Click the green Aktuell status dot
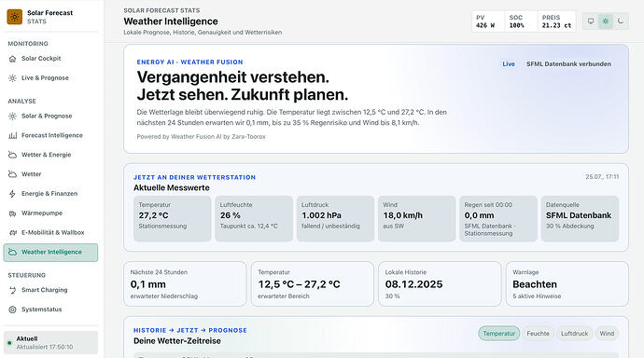The height and width of the screenshot is (358, 644). pyautogui.click(x=9, y=343)
